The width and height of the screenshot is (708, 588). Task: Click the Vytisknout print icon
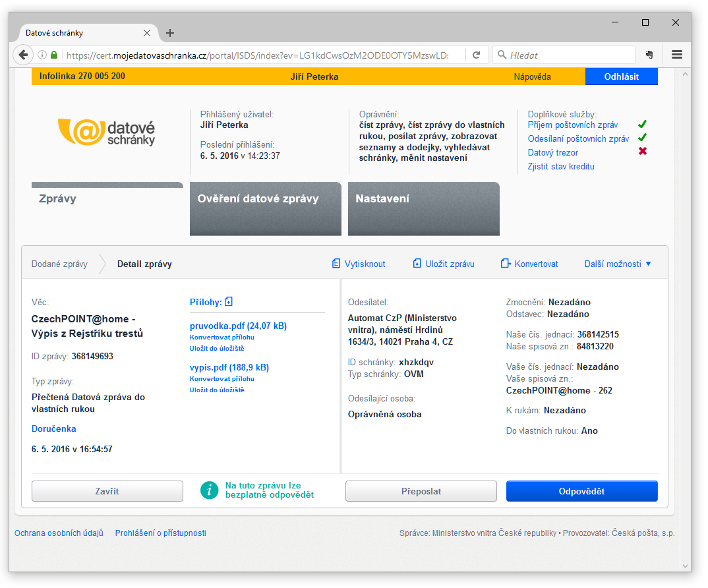(336, 263)
